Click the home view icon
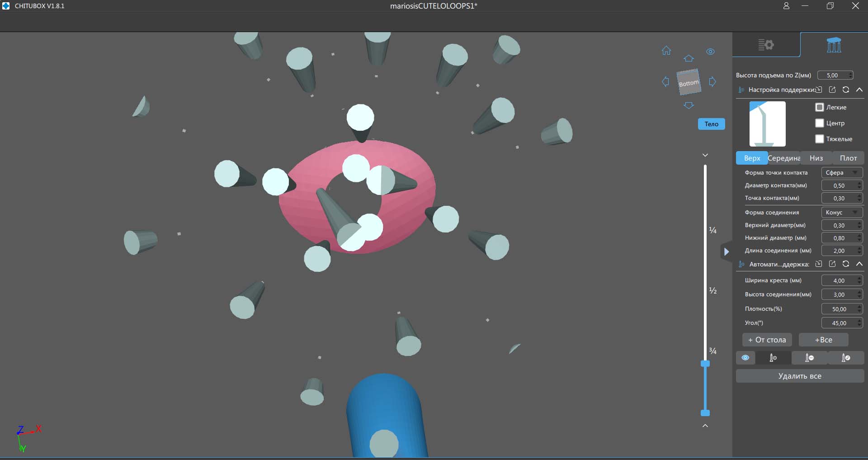 click(666, 51)
